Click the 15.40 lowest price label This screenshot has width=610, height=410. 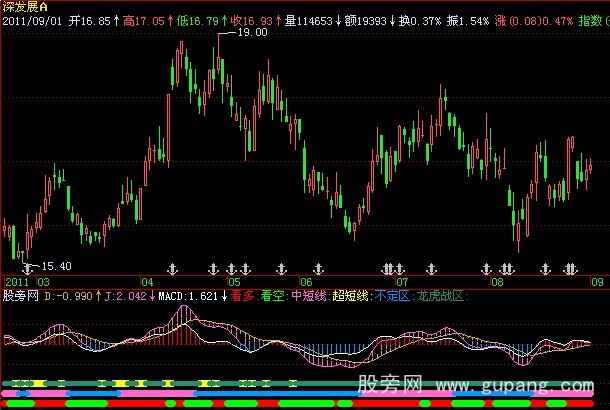pyautogui.click(x=56, y=266)
